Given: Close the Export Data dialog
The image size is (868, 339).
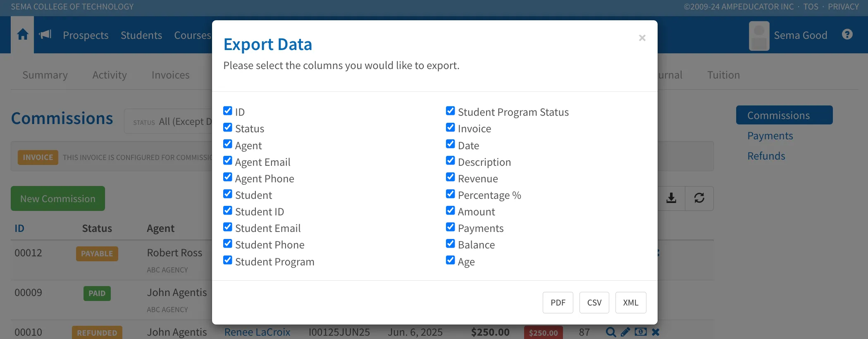Looking at the screenshot, I should click(x=642, y=38).
